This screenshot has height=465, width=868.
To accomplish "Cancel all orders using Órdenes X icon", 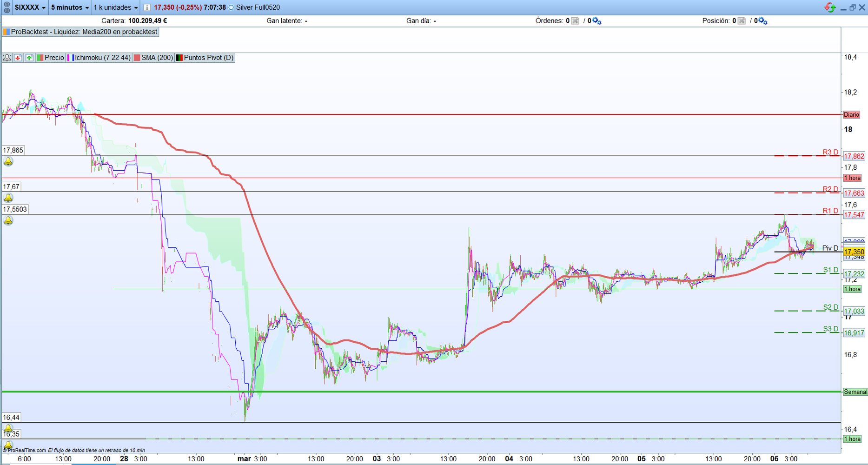I will pyautogui.click(x=575, y=21).
